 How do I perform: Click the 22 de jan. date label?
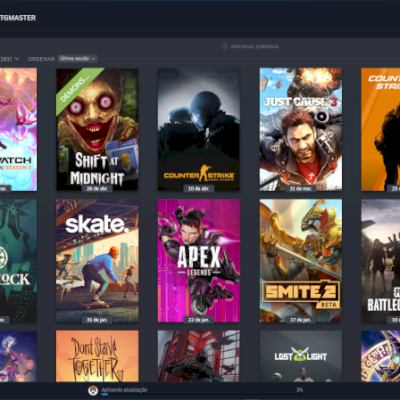199,320
